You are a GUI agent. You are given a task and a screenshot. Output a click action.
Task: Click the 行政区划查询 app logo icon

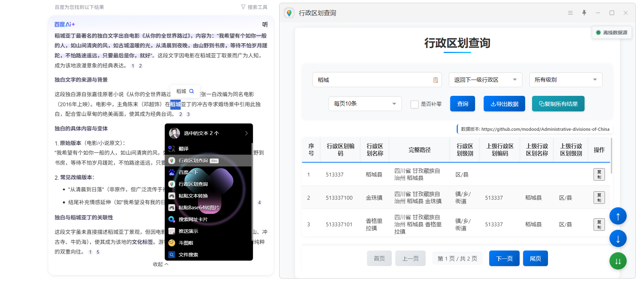coord(289,13)
